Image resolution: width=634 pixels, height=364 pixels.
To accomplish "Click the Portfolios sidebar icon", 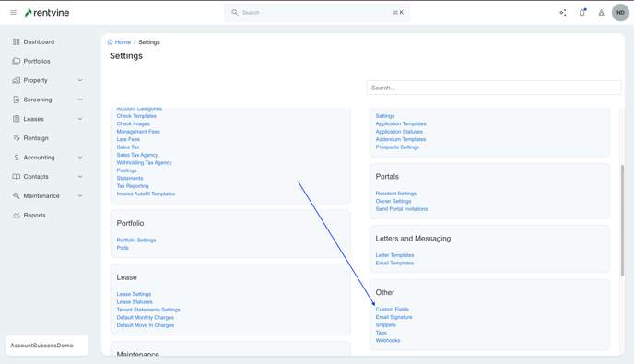I will point(17,61).
